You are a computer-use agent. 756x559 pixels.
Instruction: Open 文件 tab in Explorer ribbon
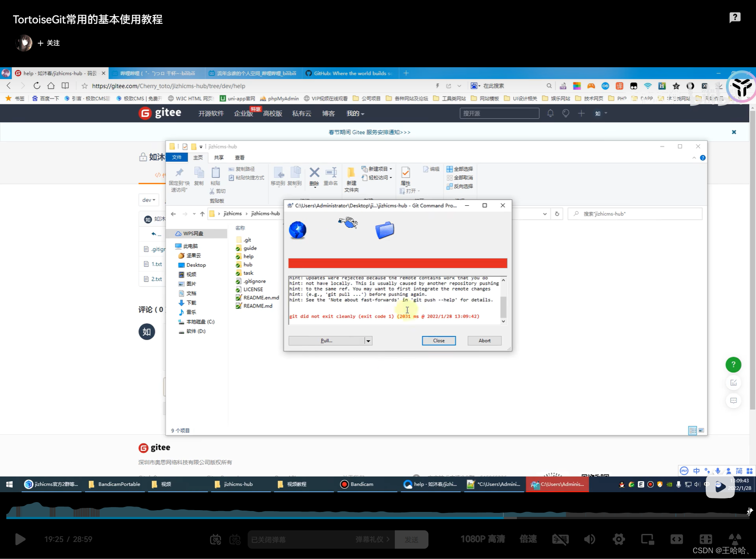coord(177,157)
